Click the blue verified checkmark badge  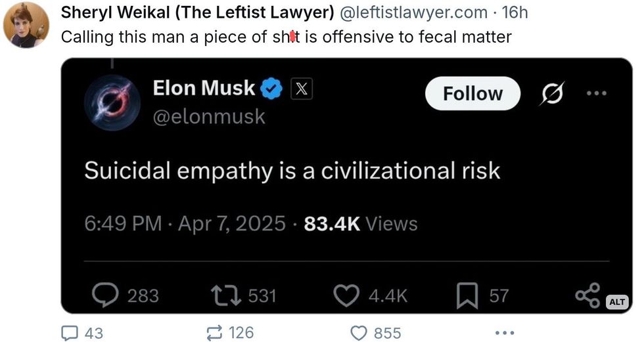(x=272, y=89)
